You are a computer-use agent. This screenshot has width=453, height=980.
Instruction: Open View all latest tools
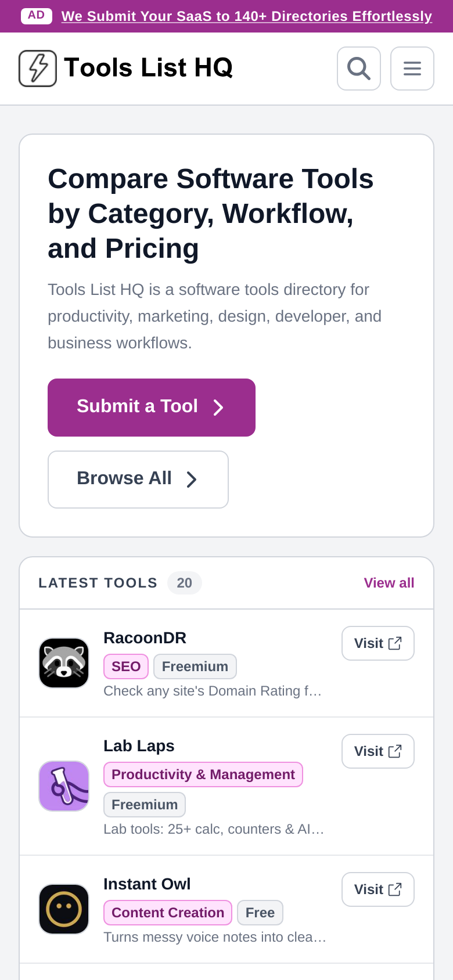389,583
